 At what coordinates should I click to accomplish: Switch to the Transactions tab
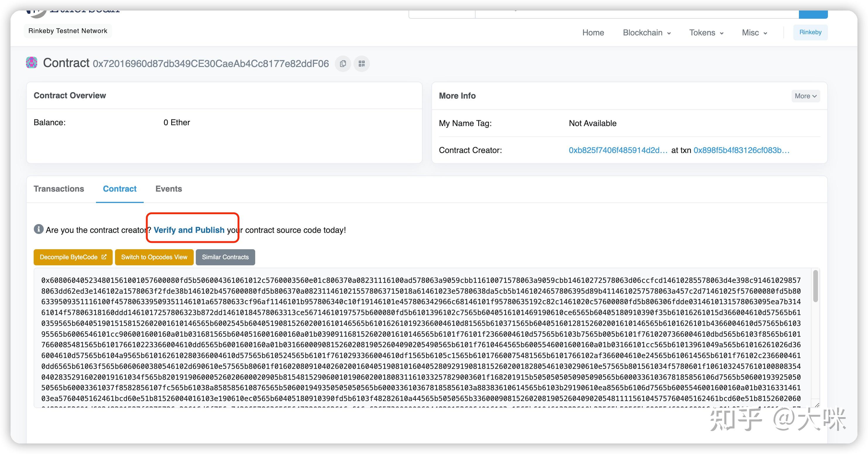click(59, 189)
